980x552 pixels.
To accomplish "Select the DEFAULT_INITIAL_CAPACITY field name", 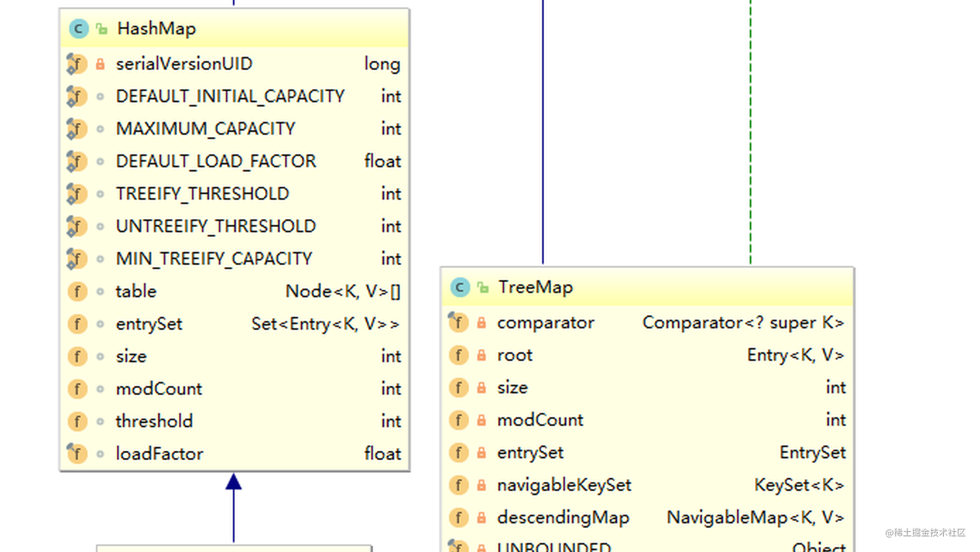I will point(230,96).
